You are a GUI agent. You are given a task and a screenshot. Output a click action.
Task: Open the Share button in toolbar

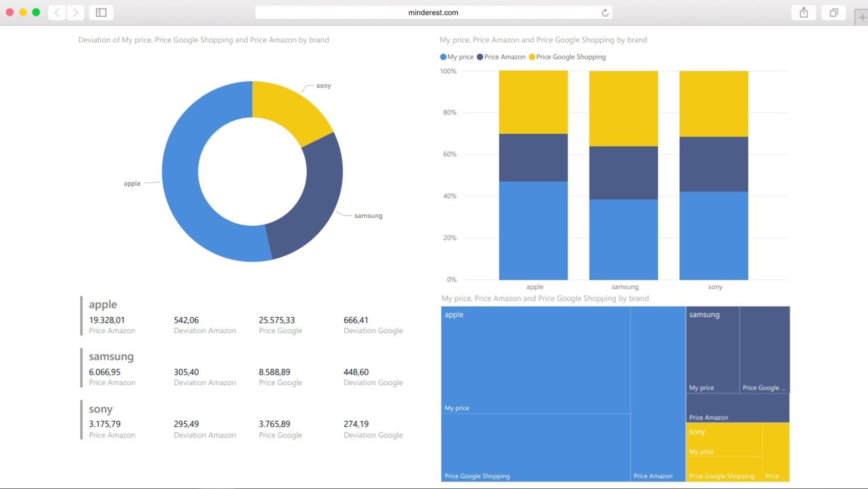804,12
